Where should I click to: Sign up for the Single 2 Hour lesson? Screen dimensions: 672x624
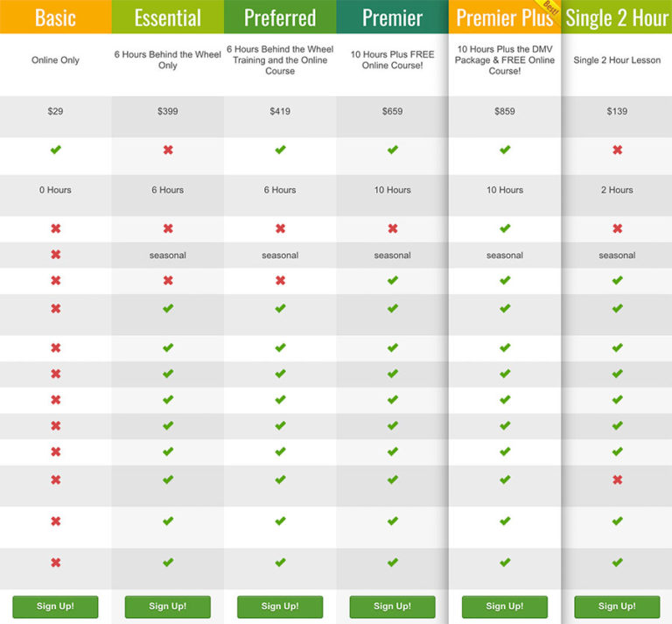[x=617, y=606]
